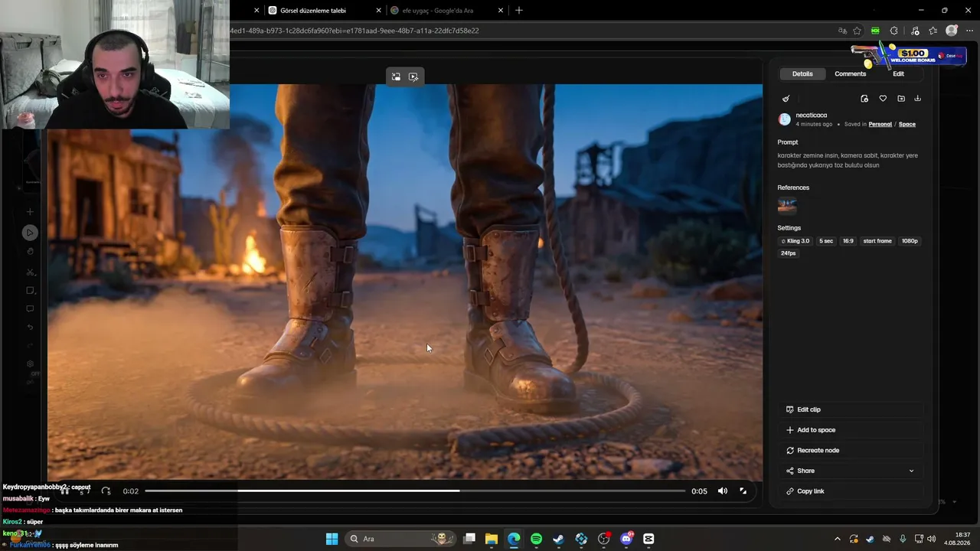980x551 pixels.
Task: Click the browser extensions puzzle icon
Action: point(893,31)
